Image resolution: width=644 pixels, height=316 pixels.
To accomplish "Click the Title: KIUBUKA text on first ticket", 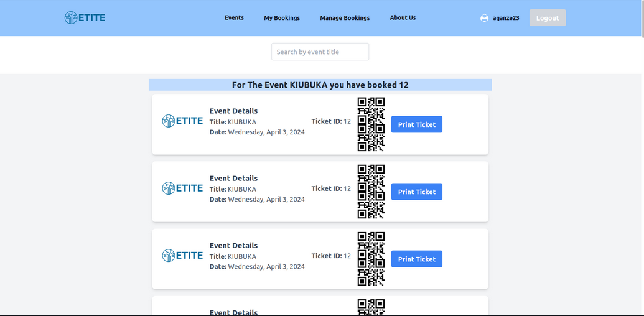I will pyautogui.click(x=233, y=122).
